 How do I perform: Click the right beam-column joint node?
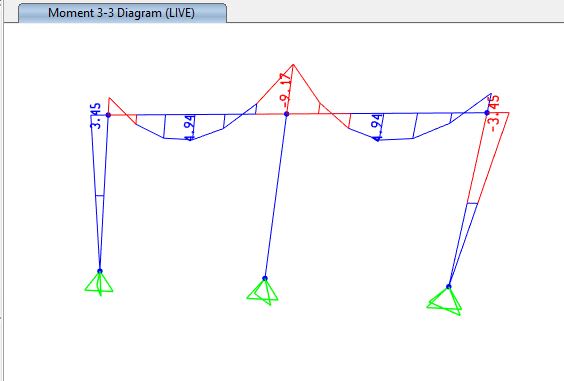click(x=487, y=113)
